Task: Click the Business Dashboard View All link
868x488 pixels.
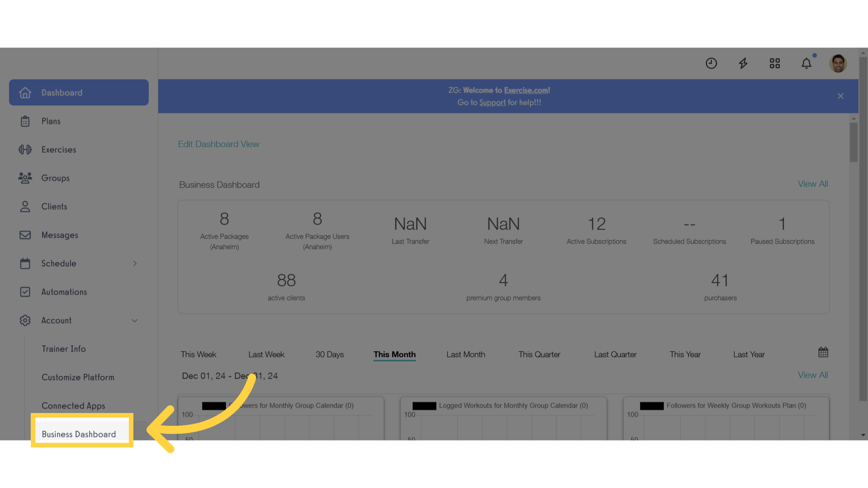Action: (x=812, y=183)
